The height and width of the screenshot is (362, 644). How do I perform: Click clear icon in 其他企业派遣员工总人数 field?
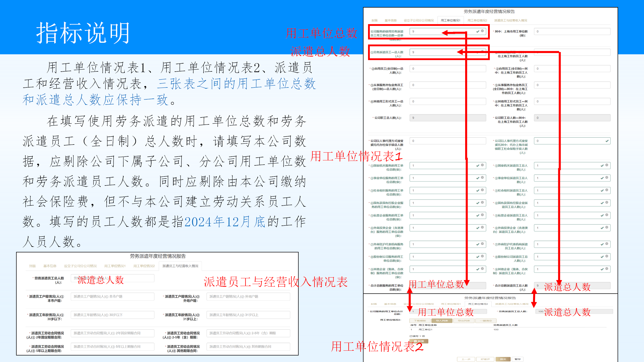(x=607, y=269)
